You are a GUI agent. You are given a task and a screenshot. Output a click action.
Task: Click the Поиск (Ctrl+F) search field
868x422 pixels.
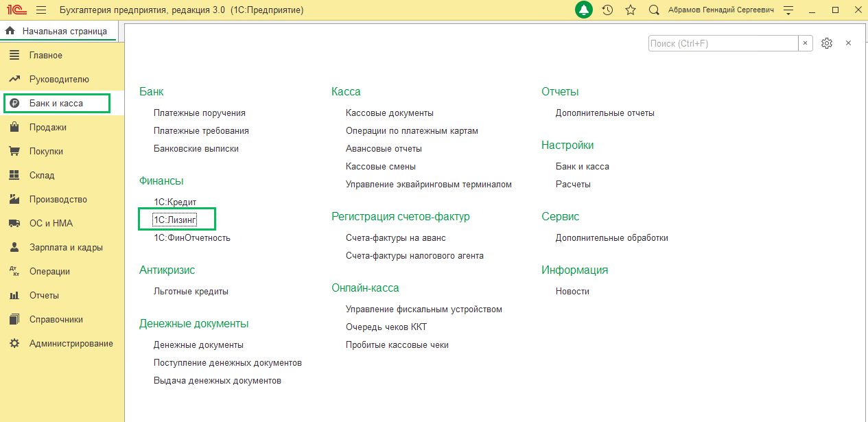click(x=723, y=43)
